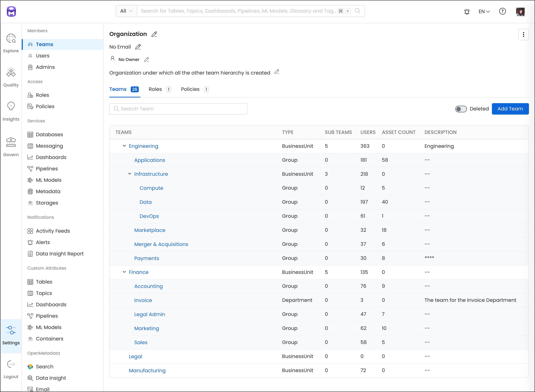Expand the three-dot options menu
The height and width of the screenshot is (392, 535).
point(524,35)
